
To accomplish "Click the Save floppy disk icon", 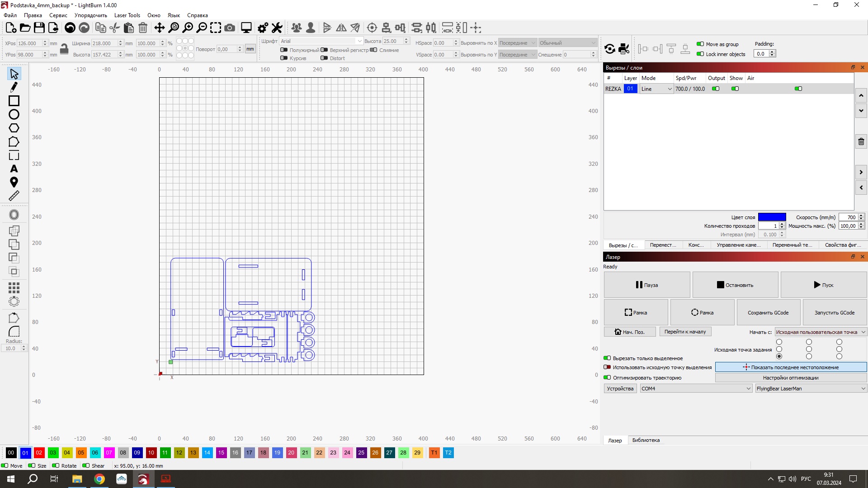I will click(39, 28).
